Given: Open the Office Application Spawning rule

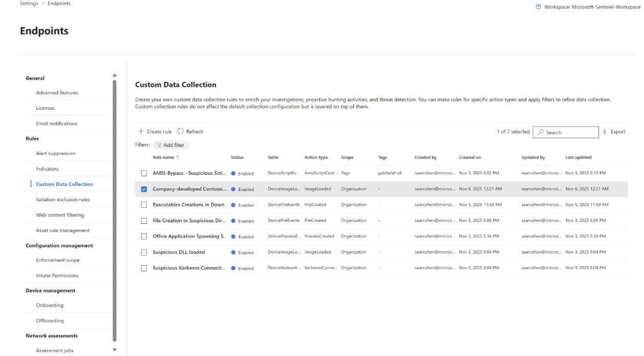Looking at the screenshot, I should (x=189, y=236).
